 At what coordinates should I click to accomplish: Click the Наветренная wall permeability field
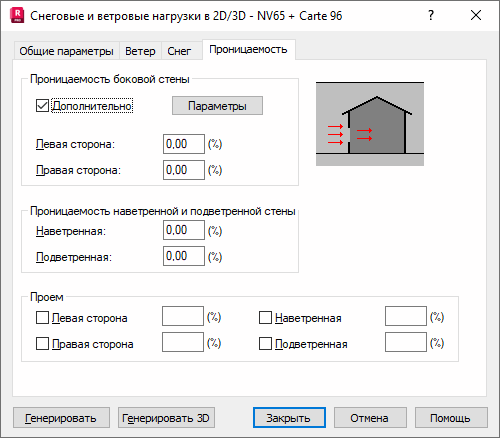184,230
